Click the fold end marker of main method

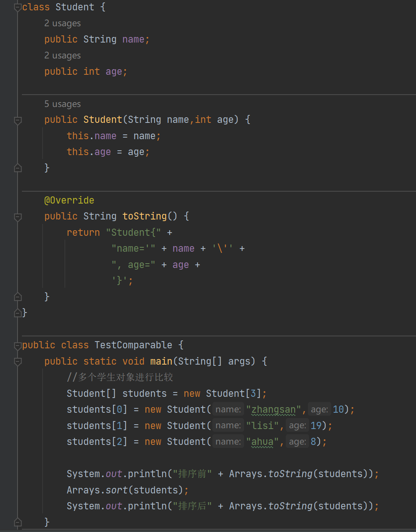(x=18, y=522)
